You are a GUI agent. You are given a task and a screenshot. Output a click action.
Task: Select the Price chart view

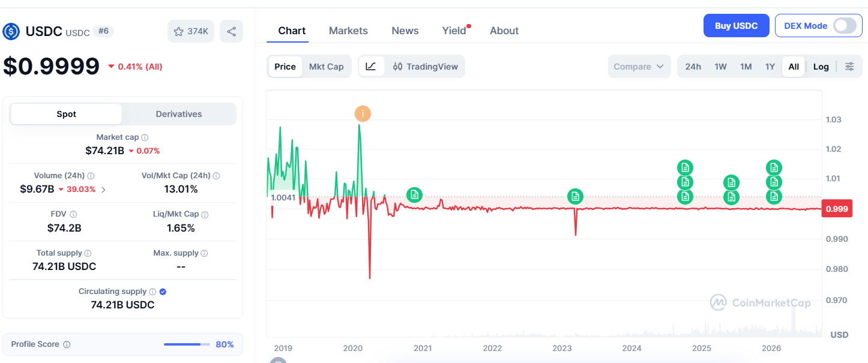pyautogui.click(x=285, y=67)
